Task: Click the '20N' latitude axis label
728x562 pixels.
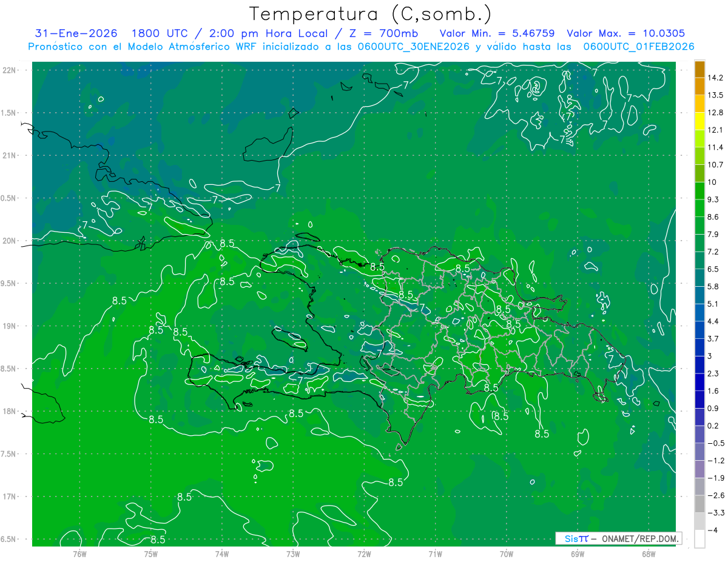Action: (10, 241)
